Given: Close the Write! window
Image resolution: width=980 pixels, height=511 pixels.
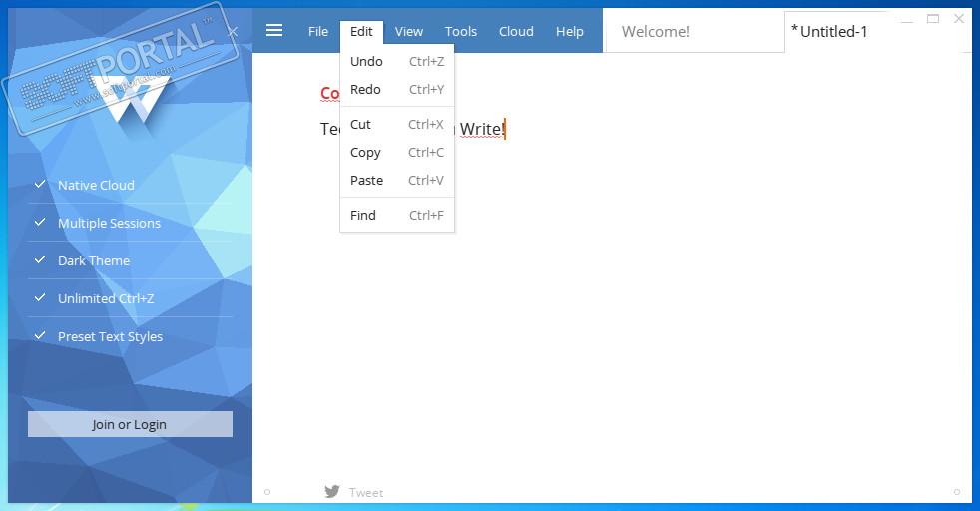Looking at the screenshot, I should point(959,19).
